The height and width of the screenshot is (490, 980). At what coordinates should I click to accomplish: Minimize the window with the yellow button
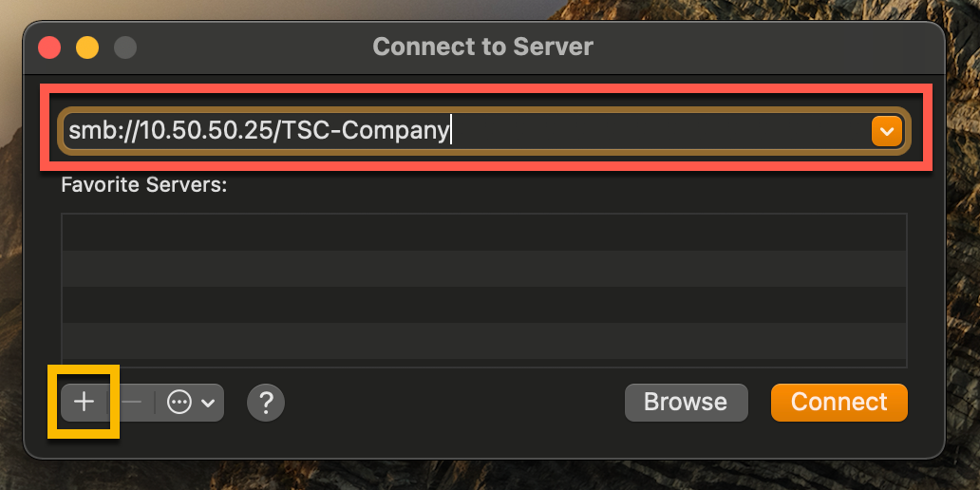(x=87, y=47)
